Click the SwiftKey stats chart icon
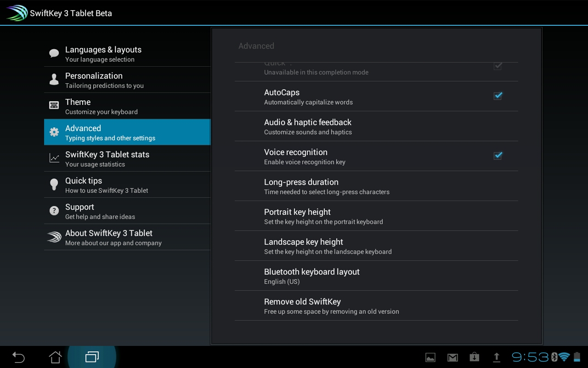The height and width of the screenshot is (368, 588). tap(54, 158)
